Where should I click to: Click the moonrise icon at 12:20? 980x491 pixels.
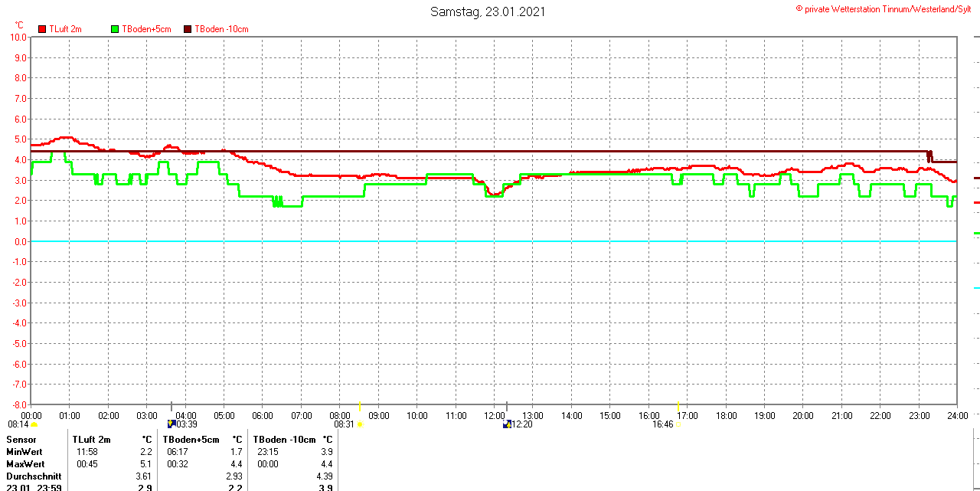(507, 424)
